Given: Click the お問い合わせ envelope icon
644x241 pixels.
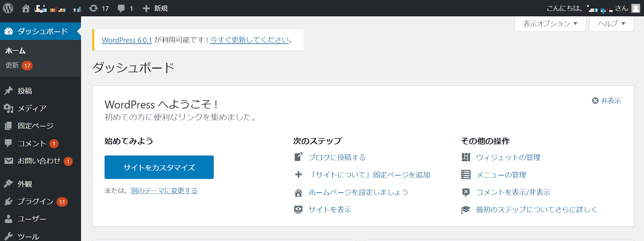Looking at the screenshot, I should (8, 161).
